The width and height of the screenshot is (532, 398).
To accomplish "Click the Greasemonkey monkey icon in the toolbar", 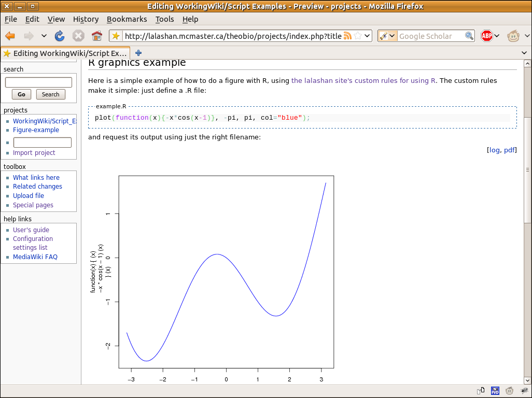I will click(513, 36).
